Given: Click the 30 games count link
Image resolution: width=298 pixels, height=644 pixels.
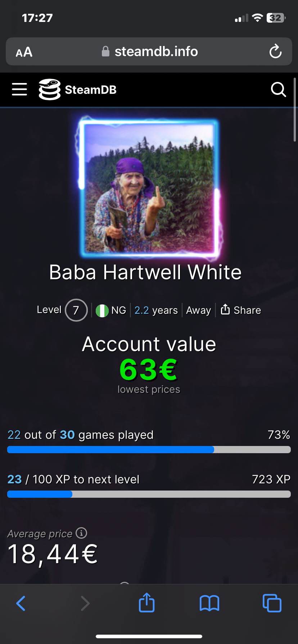Looking at the screenshot, I should click(67, 435).
